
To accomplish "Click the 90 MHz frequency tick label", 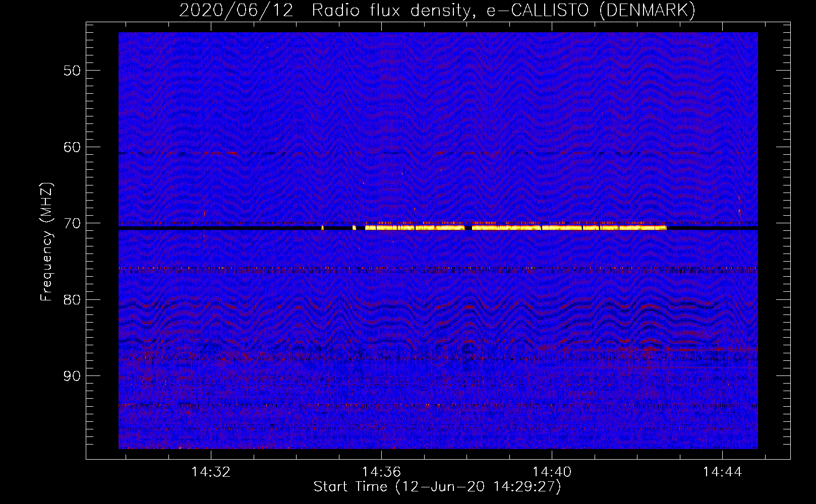I will (72, 376).
